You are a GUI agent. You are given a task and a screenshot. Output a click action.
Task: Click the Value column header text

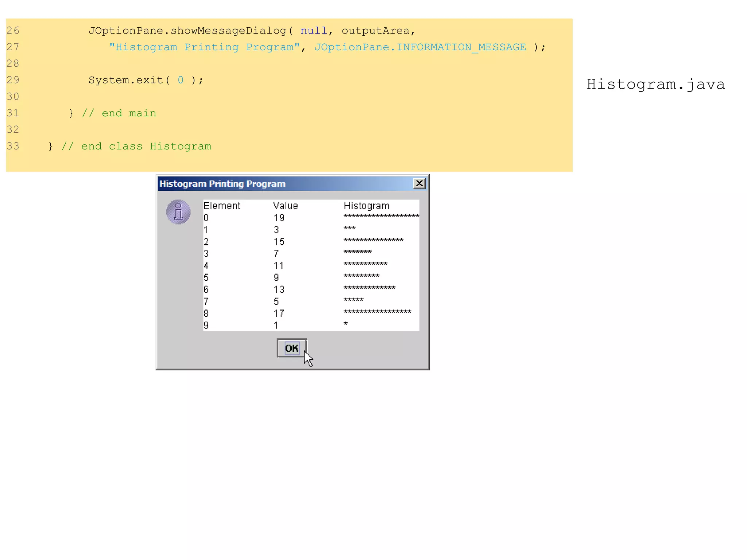[x=286, y=206]
